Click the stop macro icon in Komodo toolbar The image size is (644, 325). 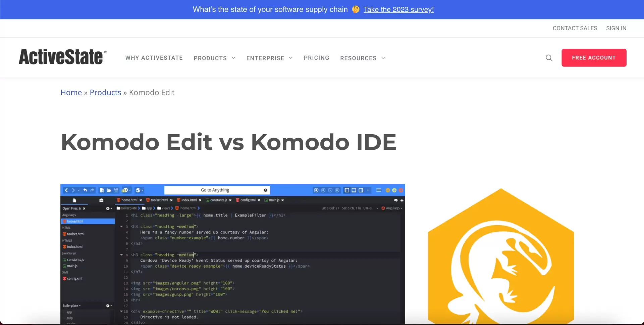tap(323, 190)
